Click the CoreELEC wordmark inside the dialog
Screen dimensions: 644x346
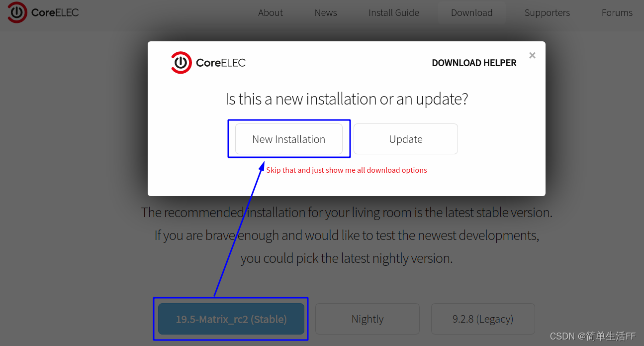point(221,63)
